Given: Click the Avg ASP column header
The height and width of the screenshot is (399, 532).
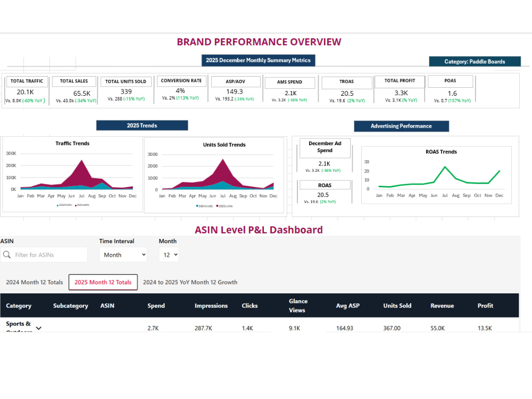Looking at the screenshot, I should (x=348, y=306).
